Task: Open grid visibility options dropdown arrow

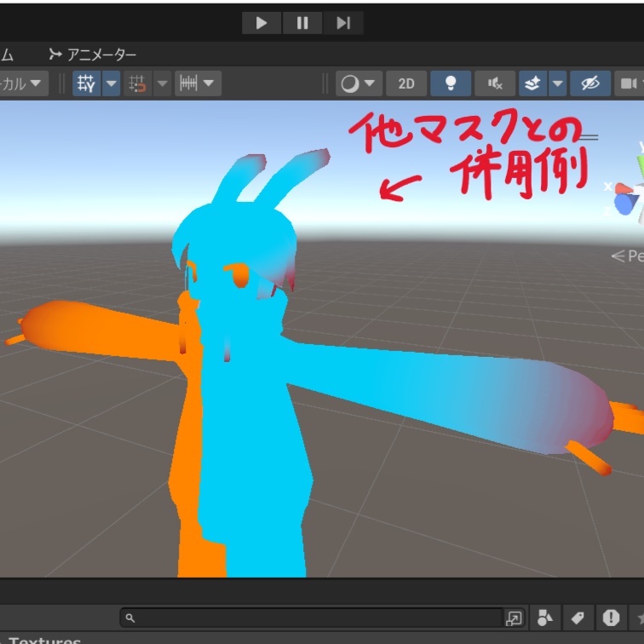Action: (112, 83)
